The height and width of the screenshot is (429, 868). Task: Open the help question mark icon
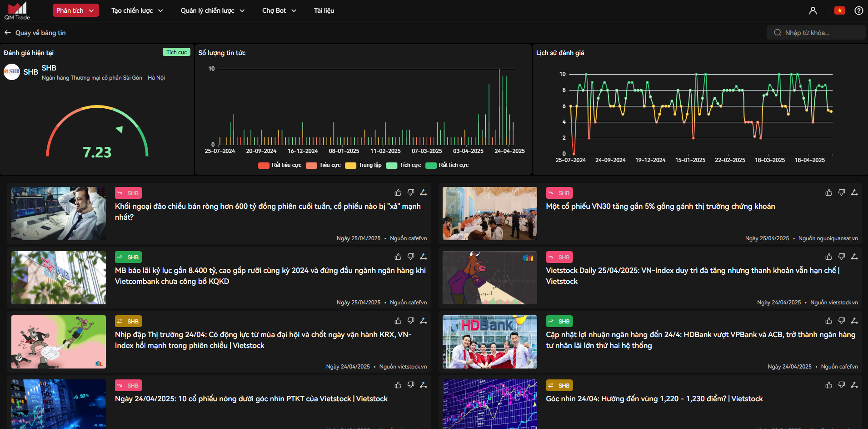859,10
